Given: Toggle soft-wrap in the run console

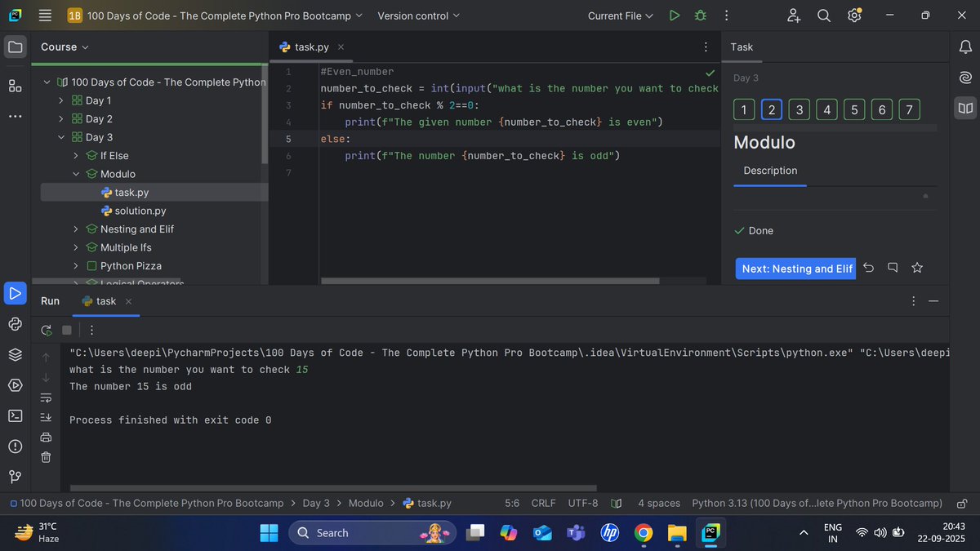Looking at the screenshot, I should [46, 398].
